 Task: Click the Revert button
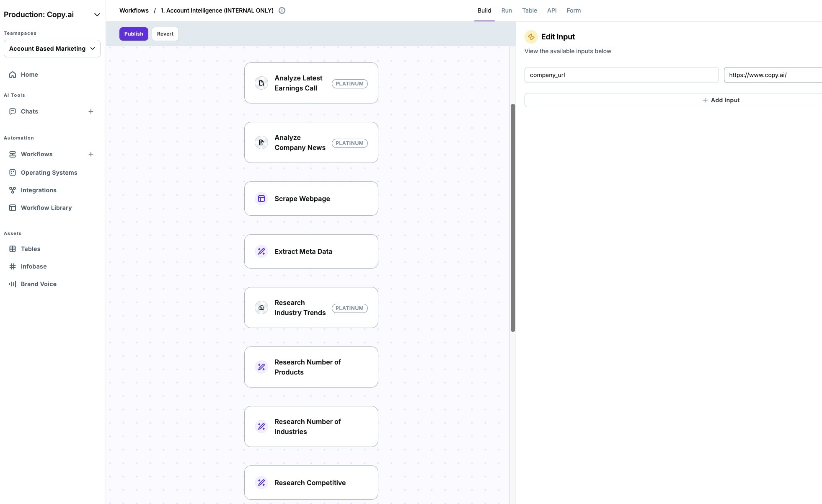(x=165, y=34)
